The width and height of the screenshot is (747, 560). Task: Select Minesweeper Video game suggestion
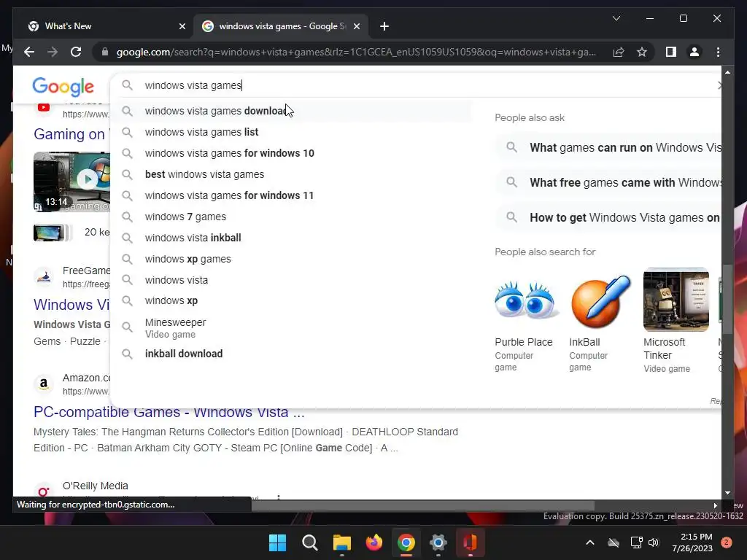pos(292,327)
